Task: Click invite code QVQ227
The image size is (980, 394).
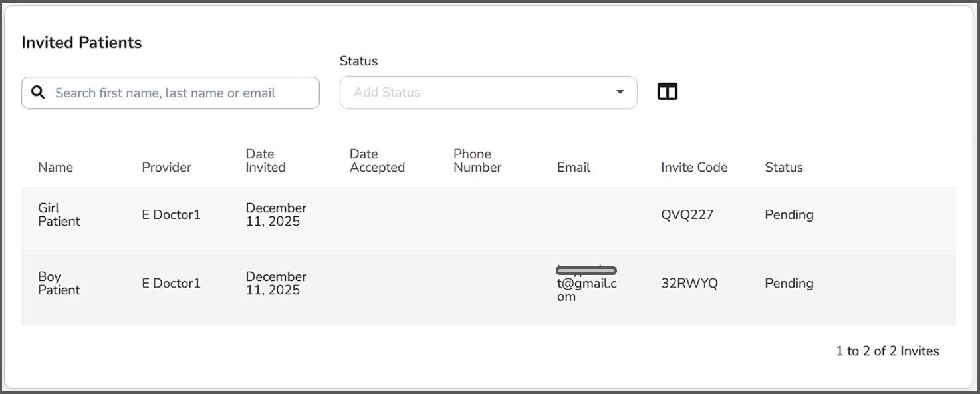Action: [687, 215]
